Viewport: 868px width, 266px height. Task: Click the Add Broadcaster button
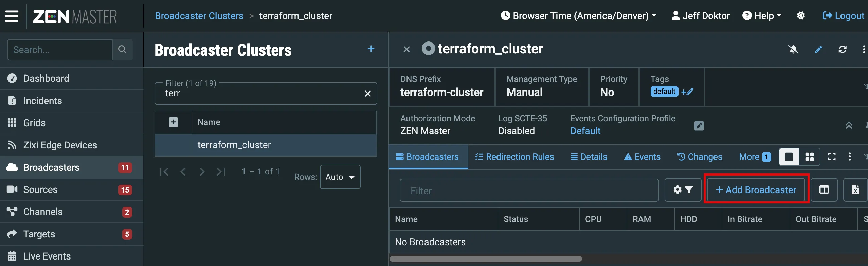pos(756,190)
